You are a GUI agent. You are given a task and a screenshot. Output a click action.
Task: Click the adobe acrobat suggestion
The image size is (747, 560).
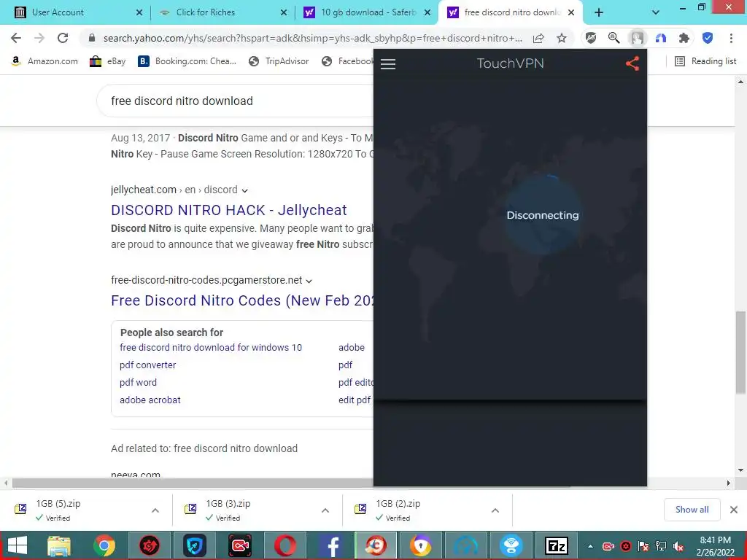pos(150,400)
